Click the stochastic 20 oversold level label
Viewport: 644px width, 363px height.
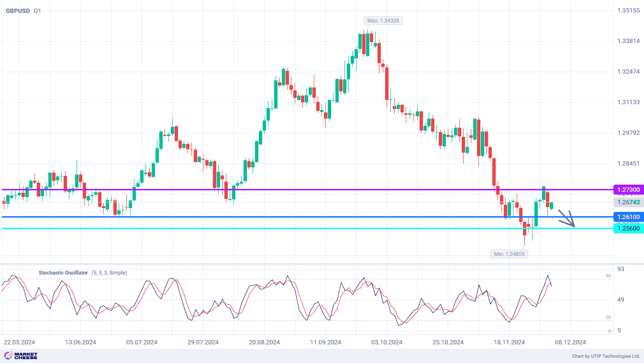point(609,318)
